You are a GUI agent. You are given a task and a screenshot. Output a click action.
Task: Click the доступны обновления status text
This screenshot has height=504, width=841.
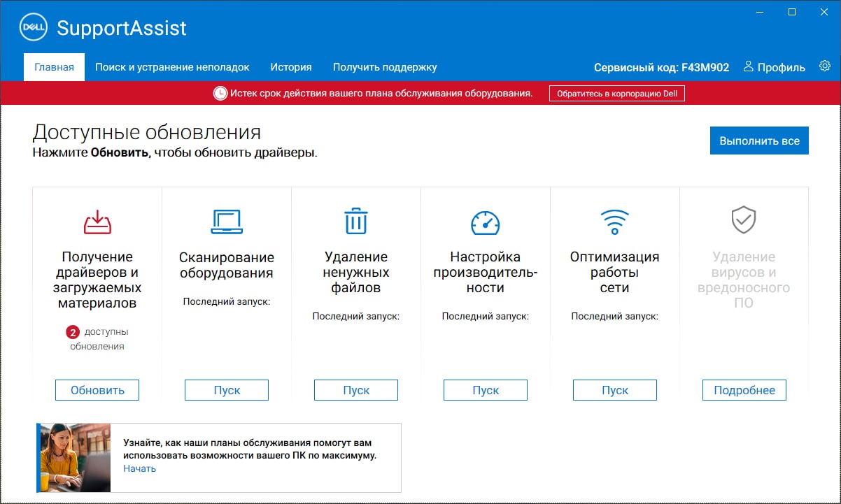pyautogui.click(x=99, y=339)
